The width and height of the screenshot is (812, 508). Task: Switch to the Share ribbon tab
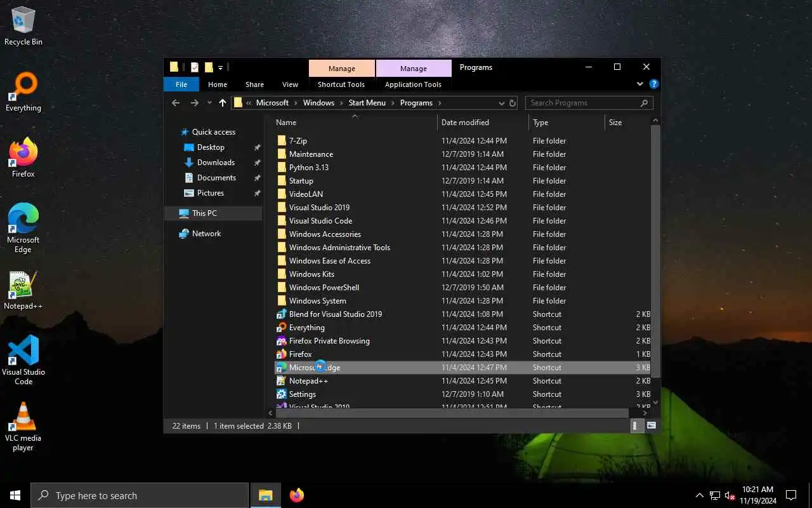[x=254, y=84]
